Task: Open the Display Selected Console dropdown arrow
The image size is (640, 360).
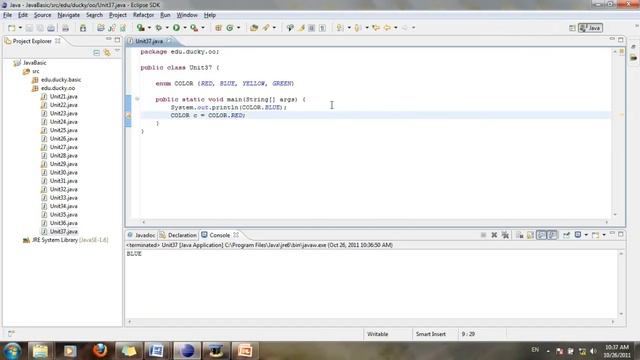Action: [586, 235]
